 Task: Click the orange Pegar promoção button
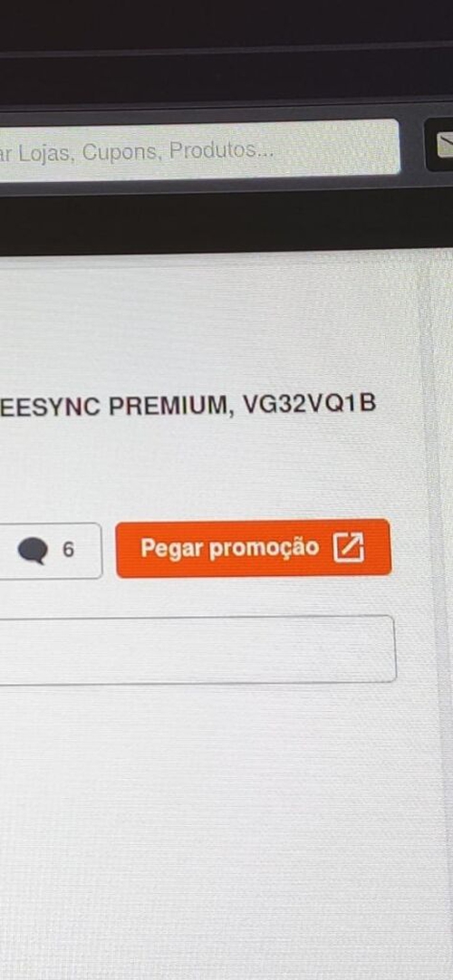254,548
